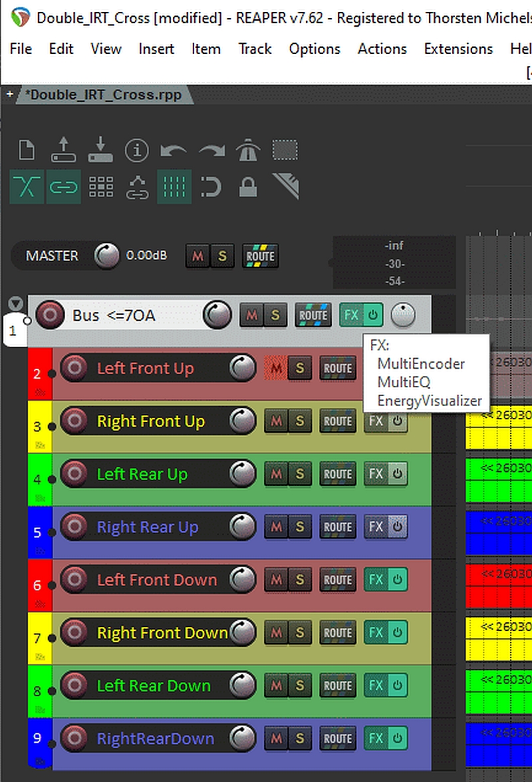Screen dimensions: 532x782
Task: Open the Track menu
Action: 255,49
